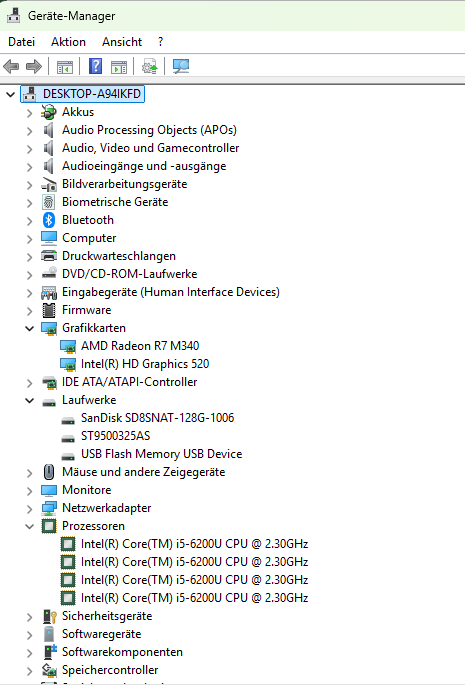The width and height of the screenshot is (465, 686).
Task: Collapse the Grafikkarten category
Action: click(x=29, y=328)
